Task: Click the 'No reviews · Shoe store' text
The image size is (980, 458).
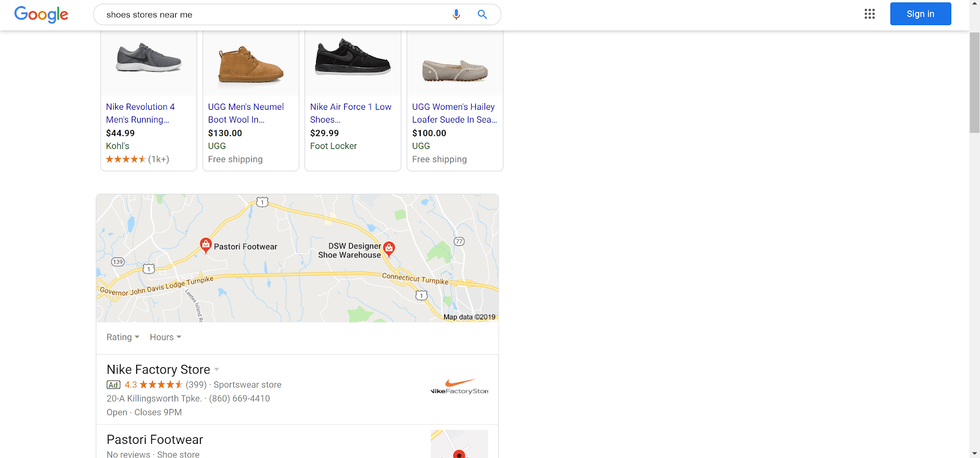Action: [x=153, y=454]
